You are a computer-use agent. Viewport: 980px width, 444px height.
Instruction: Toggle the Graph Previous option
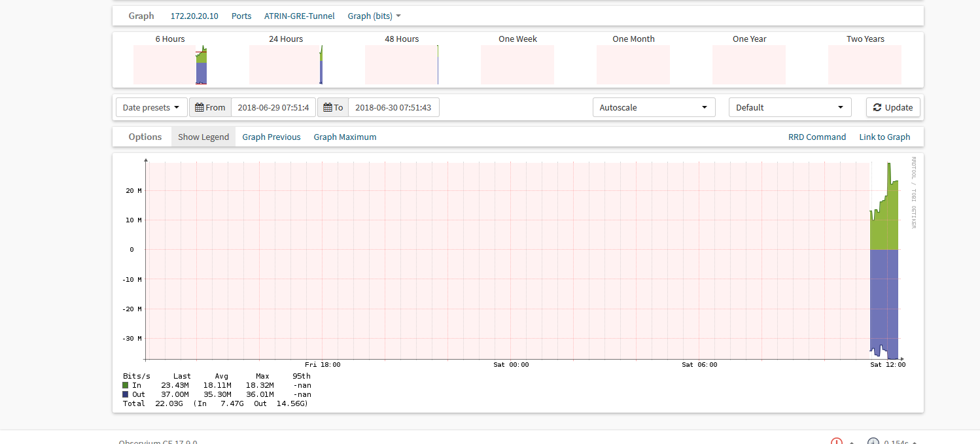[271, 137]
